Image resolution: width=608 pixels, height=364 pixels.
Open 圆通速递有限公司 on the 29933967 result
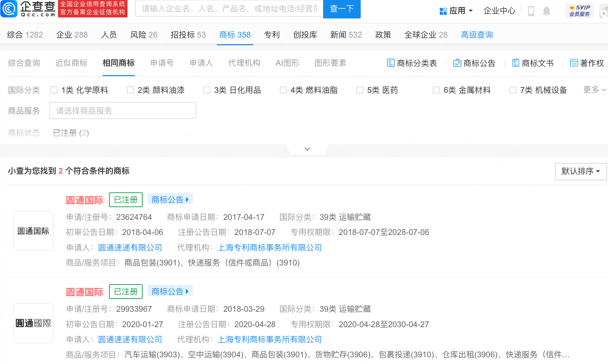tap(130, 340)
